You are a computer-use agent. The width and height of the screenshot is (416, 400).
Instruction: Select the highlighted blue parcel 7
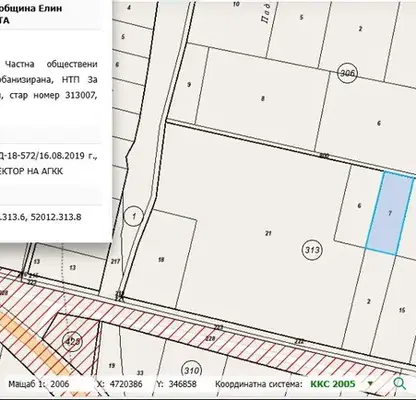click(x=390, y=213)
